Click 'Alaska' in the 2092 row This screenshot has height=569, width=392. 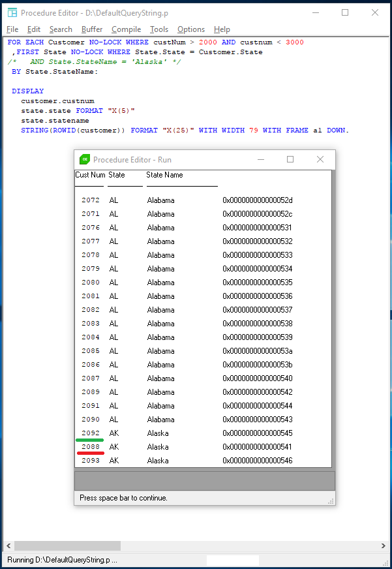click(x=158, y=433)
